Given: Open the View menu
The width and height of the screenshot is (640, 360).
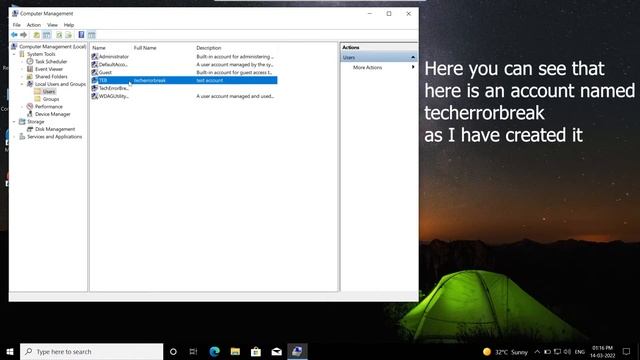Looking at the screenshot, I should 52,25.
